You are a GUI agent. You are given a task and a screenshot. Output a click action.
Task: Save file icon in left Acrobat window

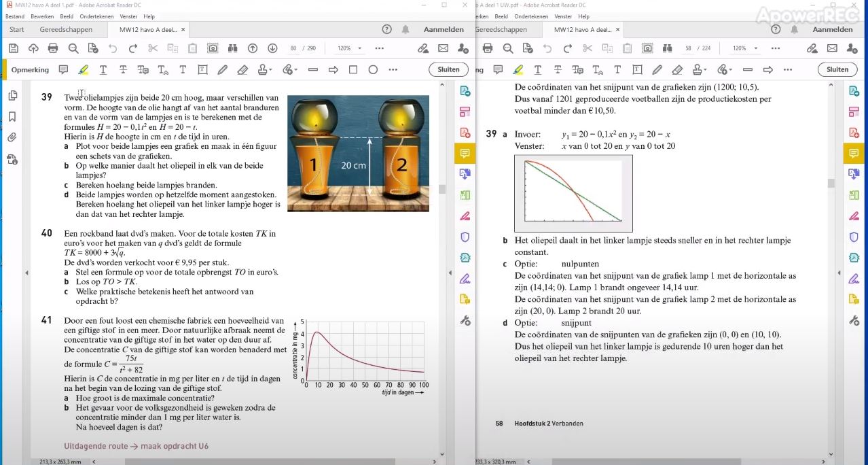point(13,48)
